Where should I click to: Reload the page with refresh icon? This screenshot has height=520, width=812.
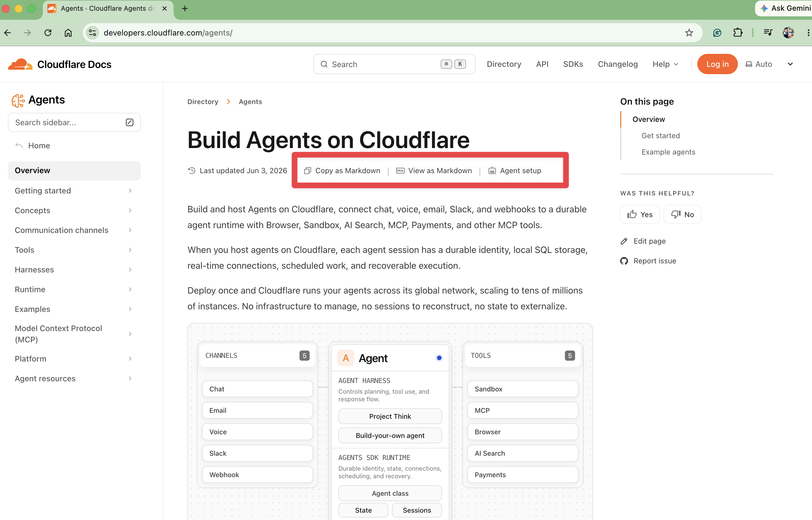tap(48, 33)
